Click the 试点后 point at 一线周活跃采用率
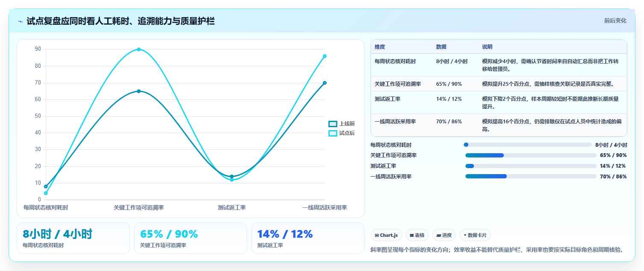 click(x=325, y=56)
